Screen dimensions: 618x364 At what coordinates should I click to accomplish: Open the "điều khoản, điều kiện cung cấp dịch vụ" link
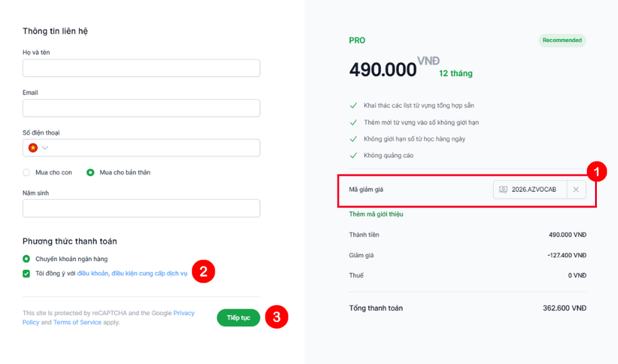pyautogui.click(x=132, y=273)
